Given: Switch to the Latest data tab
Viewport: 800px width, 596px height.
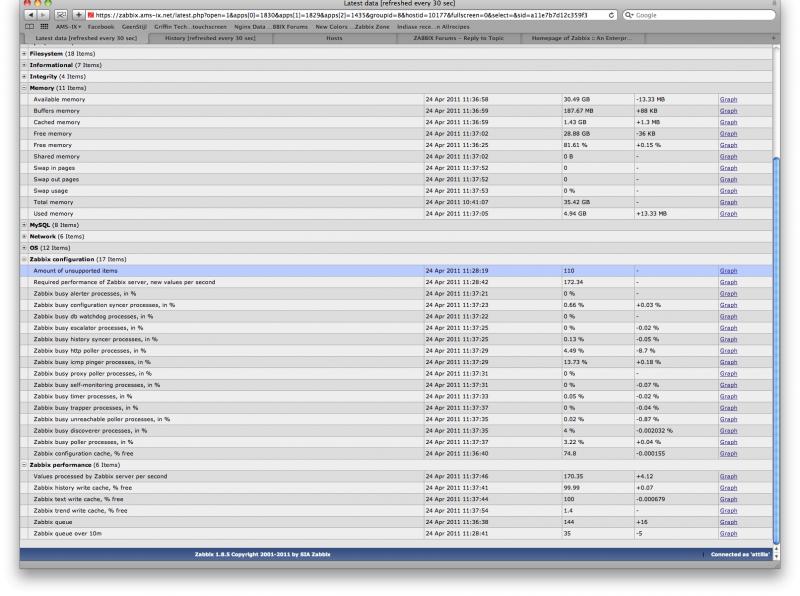Looking at the screenshot, I should point(86,38).
